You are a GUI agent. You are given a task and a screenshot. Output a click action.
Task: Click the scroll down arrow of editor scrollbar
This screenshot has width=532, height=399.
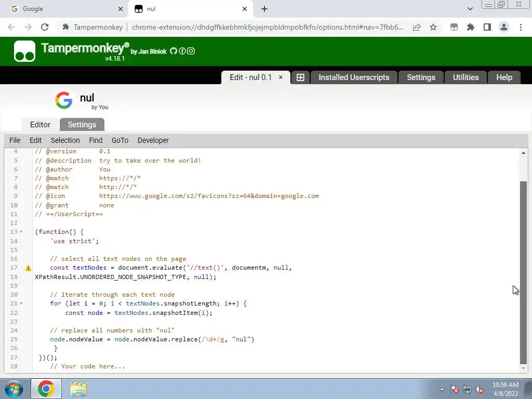pos(523,368)
